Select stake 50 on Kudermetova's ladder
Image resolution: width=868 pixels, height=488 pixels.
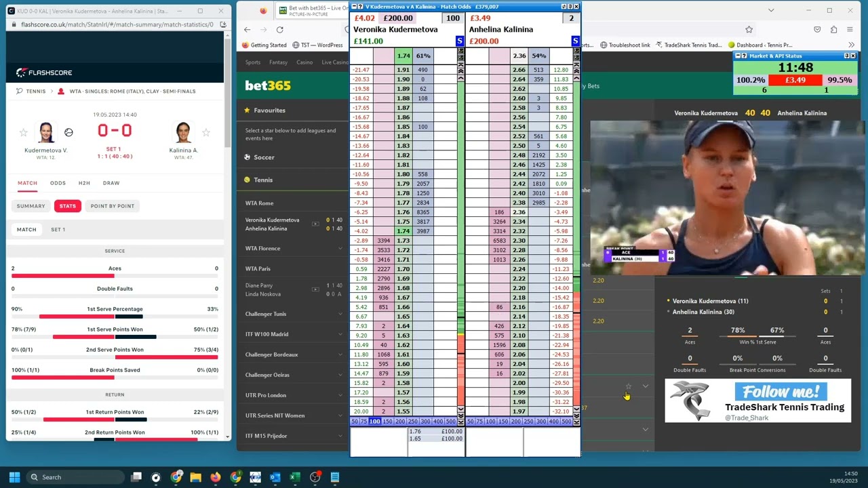point(355,422)
